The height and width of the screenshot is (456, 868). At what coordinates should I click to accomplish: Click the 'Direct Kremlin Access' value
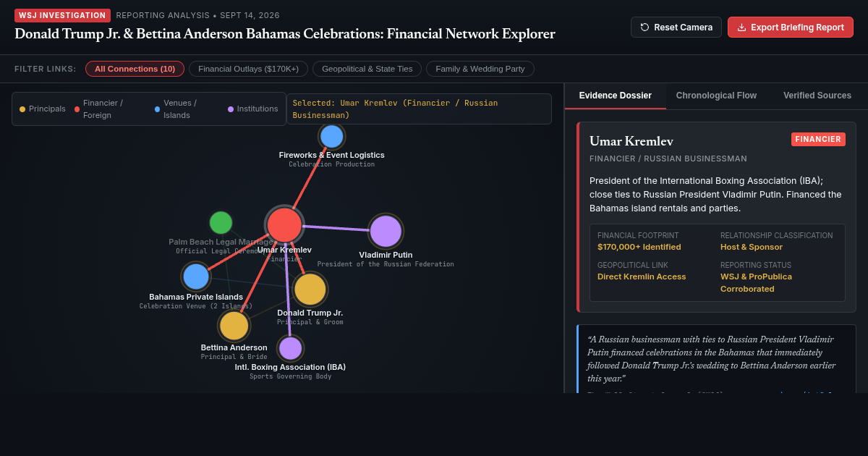pos(642,276)
